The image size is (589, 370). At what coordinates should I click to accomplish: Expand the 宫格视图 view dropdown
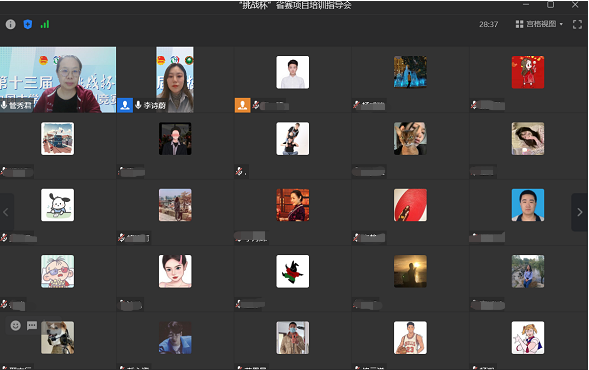[x=539, y=24]
